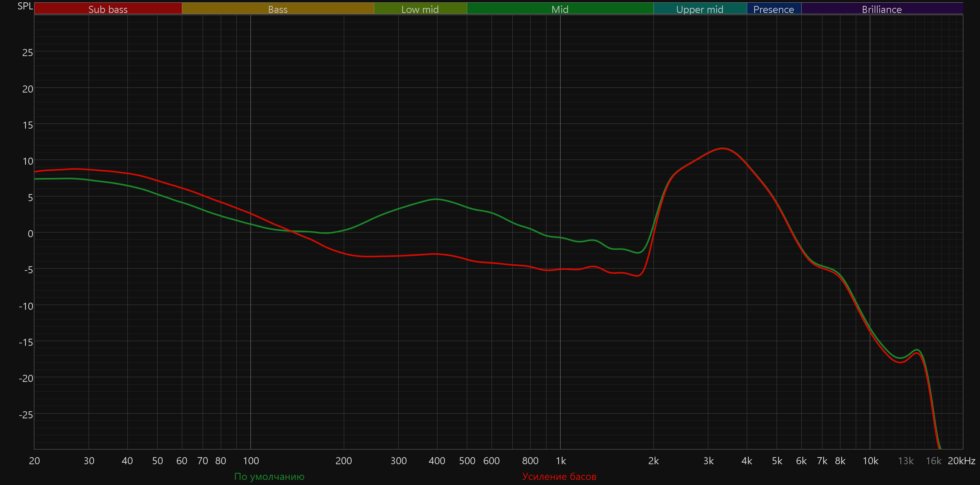Click the green curve hump at 400 Hz
This screenshot has height=485, width=980.
click(436, 199)
